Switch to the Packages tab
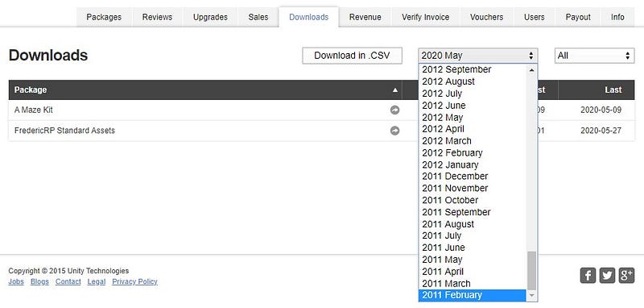Image resolution: width=644 pixels, height=308 pixels. point(104,17)
